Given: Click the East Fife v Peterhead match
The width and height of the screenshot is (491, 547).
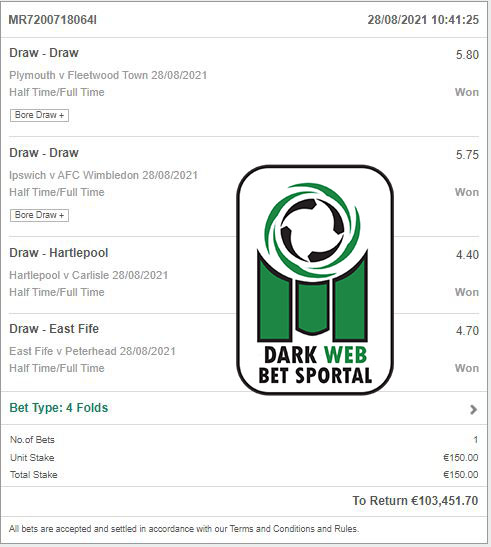Looking at the screenshot, I should 92,351.
